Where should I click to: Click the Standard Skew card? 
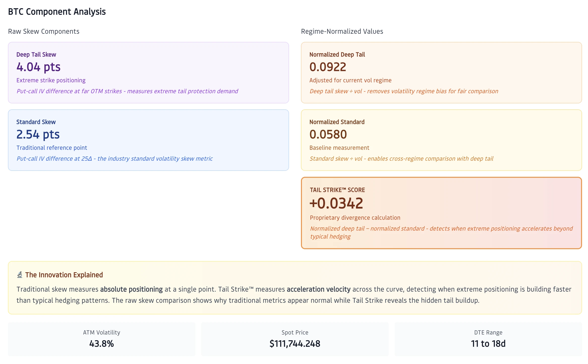coord(148,140)
